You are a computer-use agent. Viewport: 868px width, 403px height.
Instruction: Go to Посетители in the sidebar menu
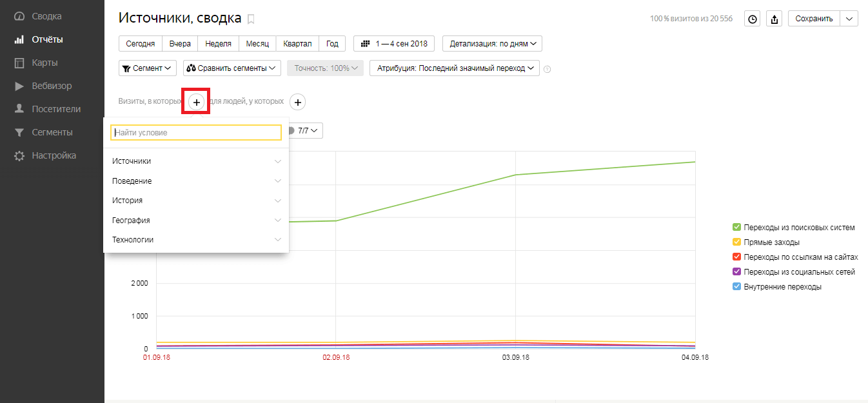click(x=56, y=109)
